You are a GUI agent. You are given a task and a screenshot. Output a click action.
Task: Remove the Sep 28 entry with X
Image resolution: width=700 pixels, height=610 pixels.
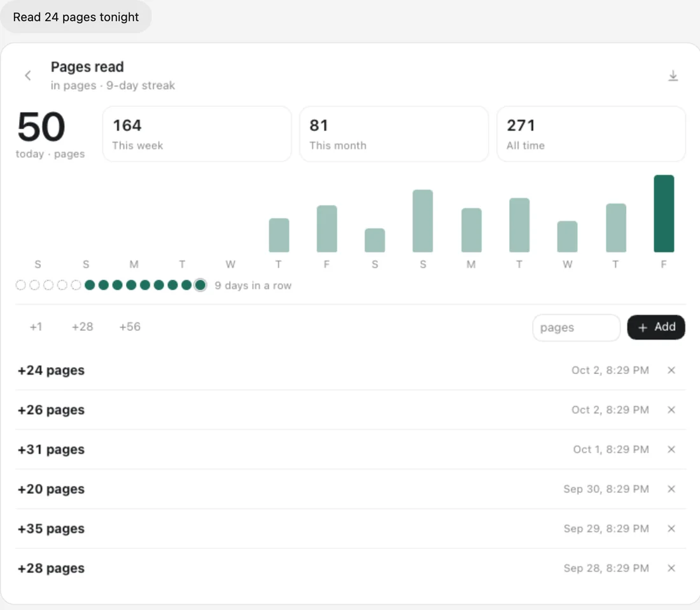(x=671, y=568)
